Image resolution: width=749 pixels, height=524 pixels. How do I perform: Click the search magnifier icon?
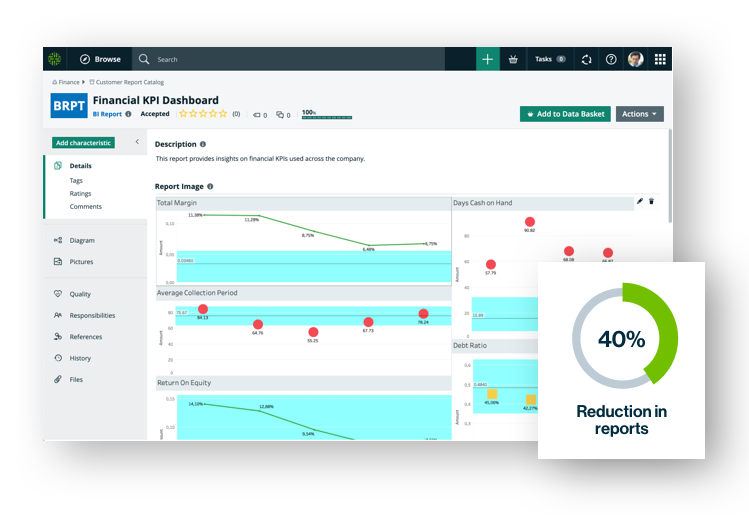click(144, 59)
